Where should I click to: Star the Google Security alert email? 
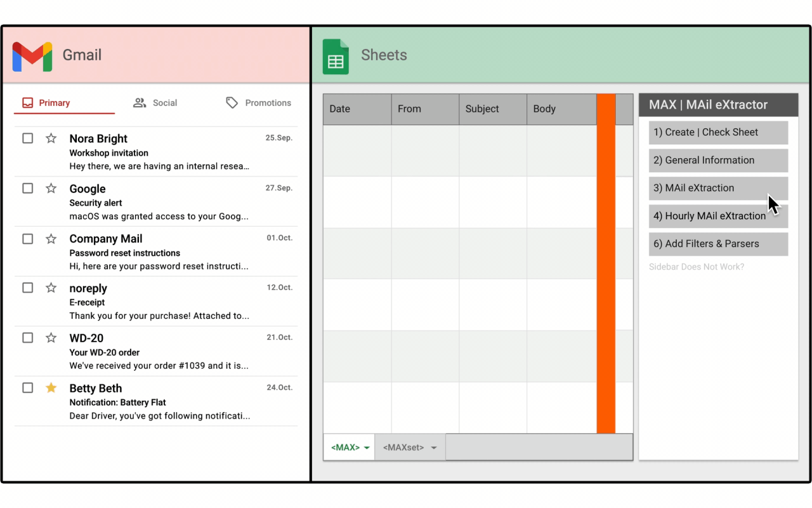pyautogui.click(x=51, y=189)
